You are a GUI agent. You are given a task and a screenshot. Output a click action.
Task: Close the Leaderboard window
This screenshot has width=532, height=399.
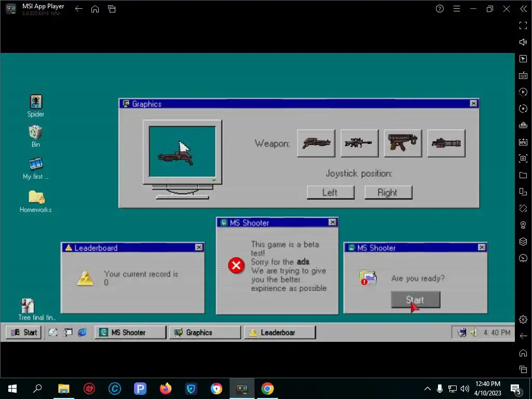199,247
